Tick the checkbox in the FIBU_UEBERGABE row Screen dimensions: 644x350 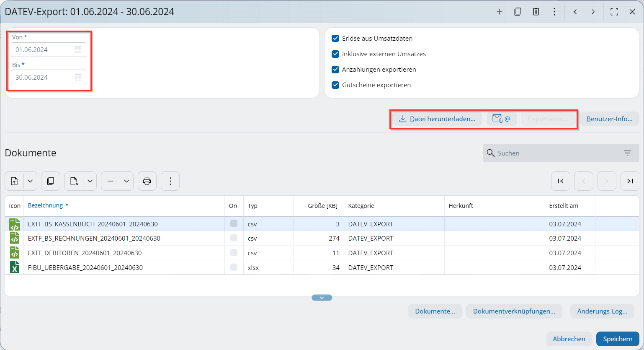click(234, 267)
